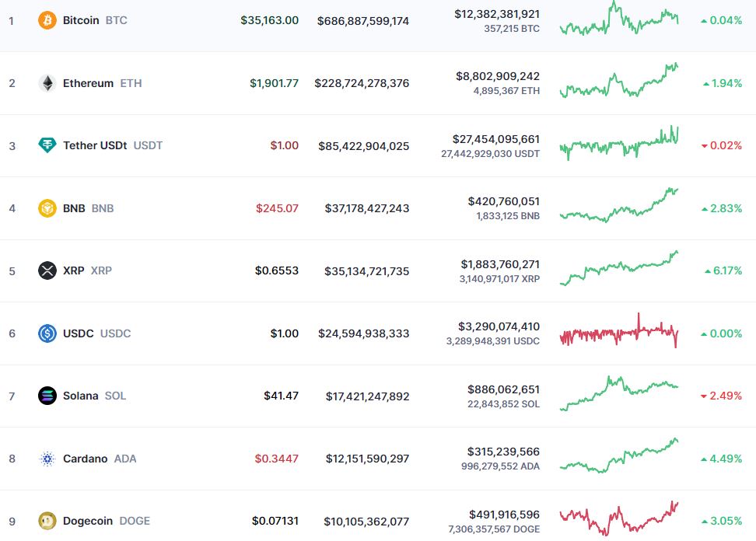The image size is (756, 541).
Task: Click Bitcoin's market cap value $686,887,599,174
Action: (x=363, y=21)
